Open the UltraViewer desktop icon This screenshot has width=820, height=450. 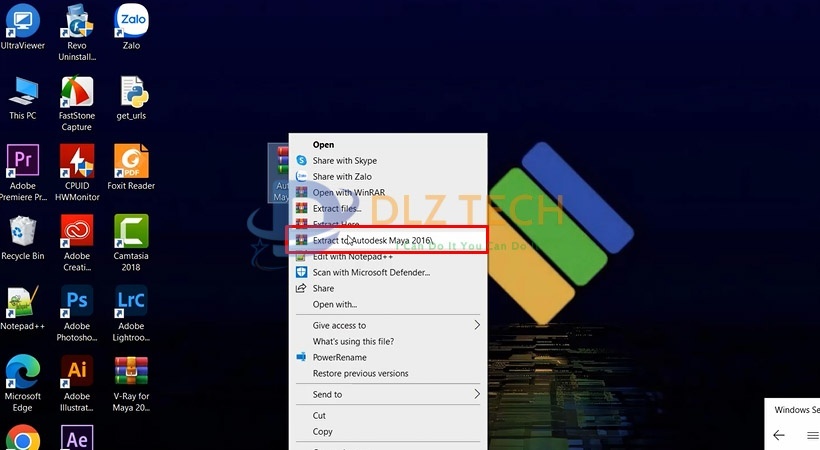click(x=22, y=21)
